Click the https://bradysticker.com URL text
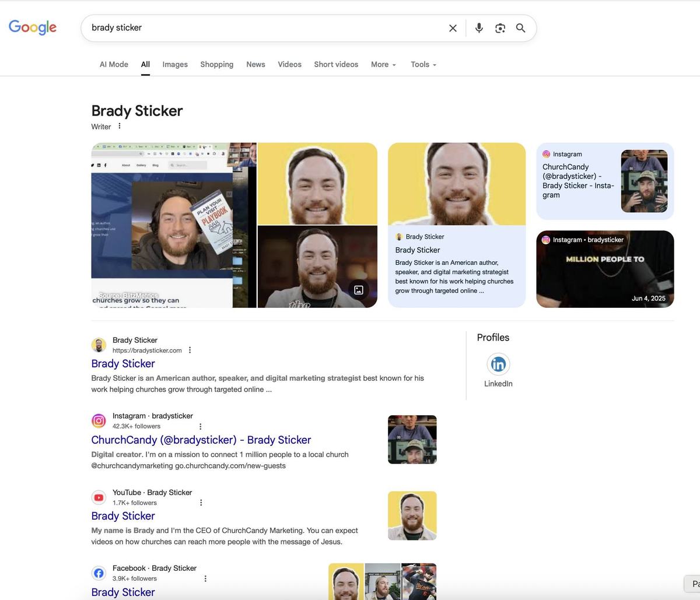Viewport: 700px width, 600px height. 147,350
